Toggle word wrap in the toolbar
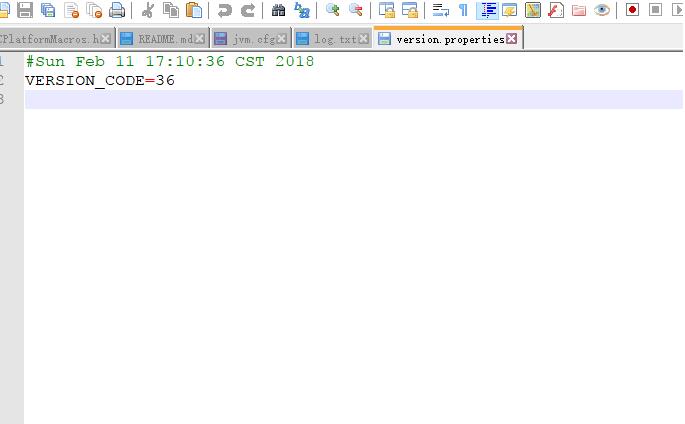The width and height of the screenshot is (685, 424). click(440, 11)
